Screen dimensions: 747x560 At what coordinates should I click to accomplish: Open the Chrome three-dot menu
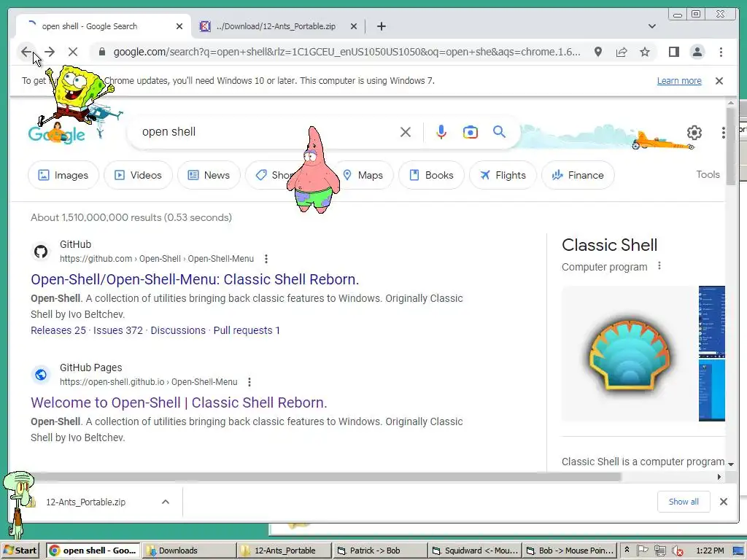coord(721,52)
